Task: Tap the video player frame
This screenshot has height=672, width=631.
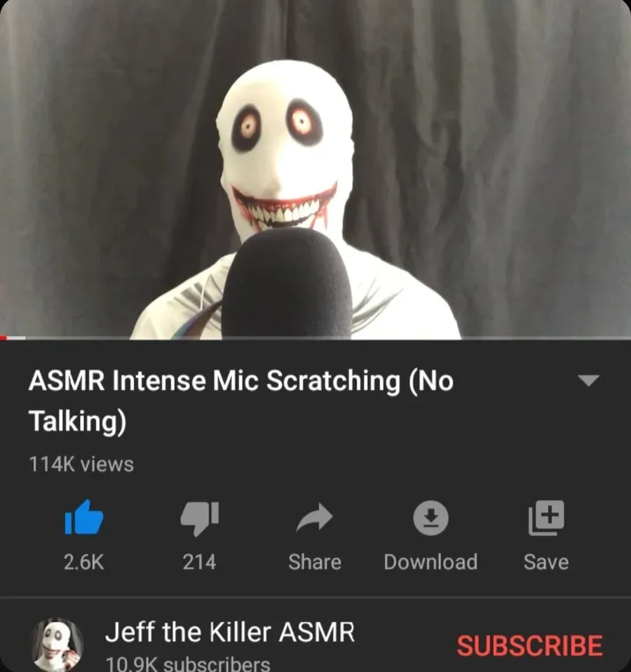Action: [x=315, y=169]
